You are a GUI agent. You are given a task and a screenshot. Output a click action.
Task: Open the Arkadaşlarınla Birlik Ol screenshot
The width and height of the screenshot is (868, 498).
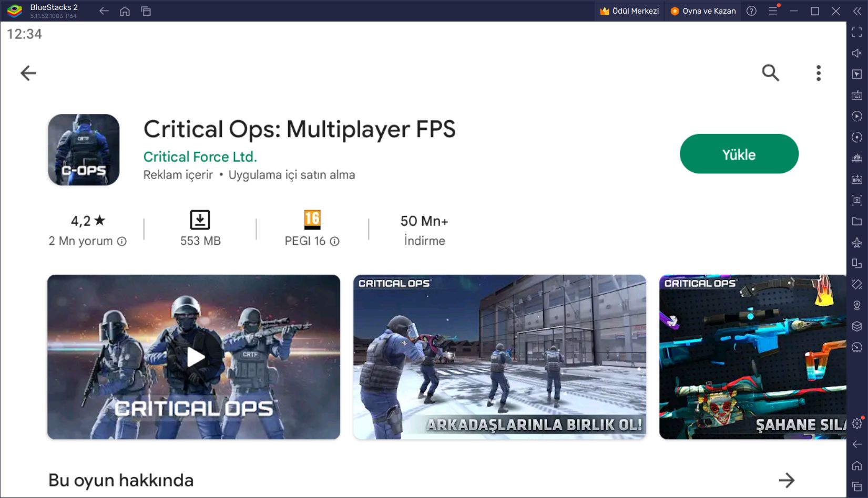(x=499, y=357)
